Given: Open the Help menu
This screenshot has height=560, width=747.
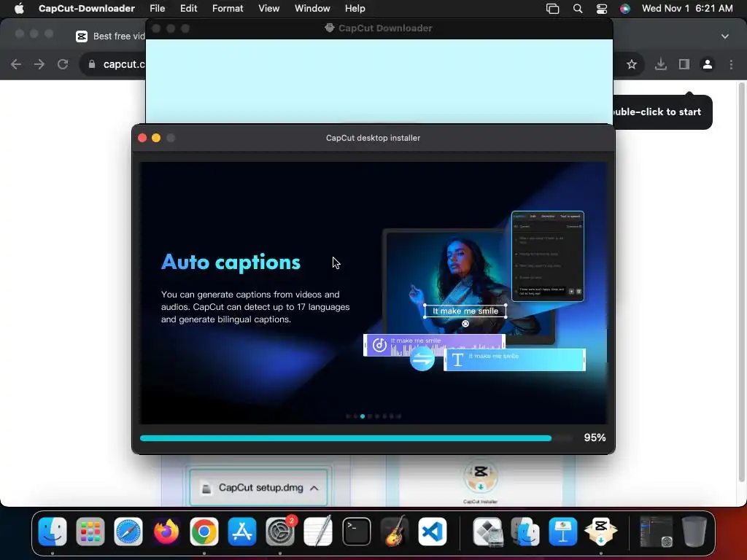Looking at the screenshot, I should point(355,9).
